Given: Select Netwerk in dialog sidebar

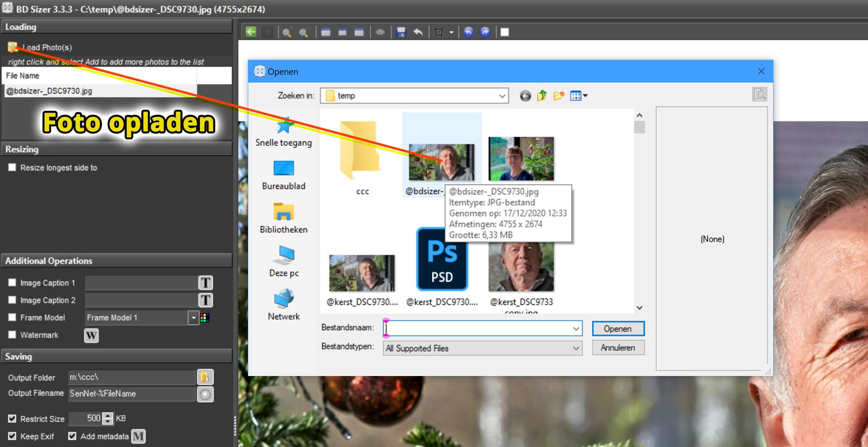Looking at the screenshot, I should coord(283,305).
